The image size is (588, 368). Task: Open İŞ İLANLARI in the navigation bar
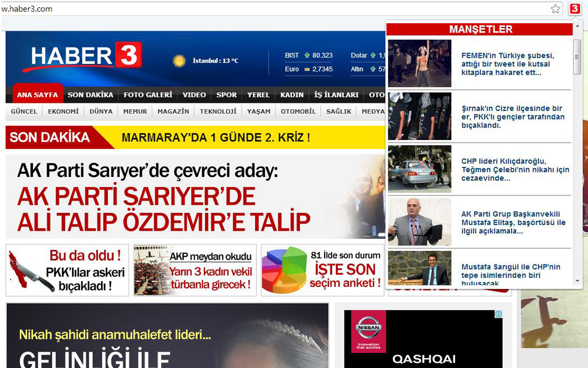coord(336,95)
